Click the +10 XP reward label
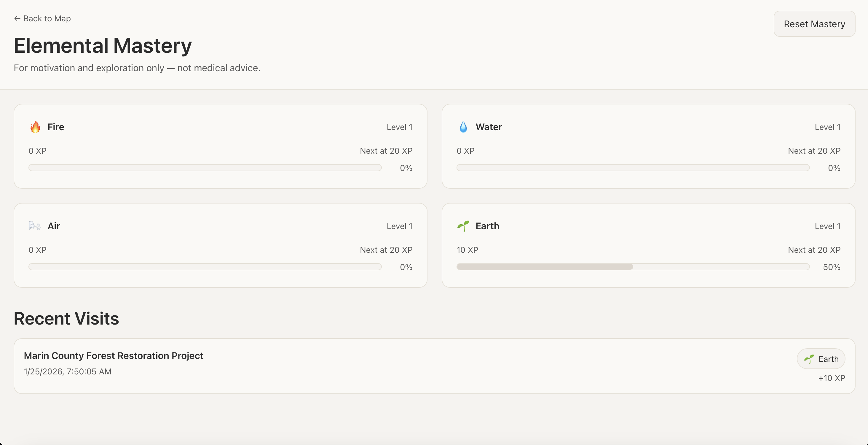Image resolution: width=868 pixels, height=445 pixels. (831, 378)
